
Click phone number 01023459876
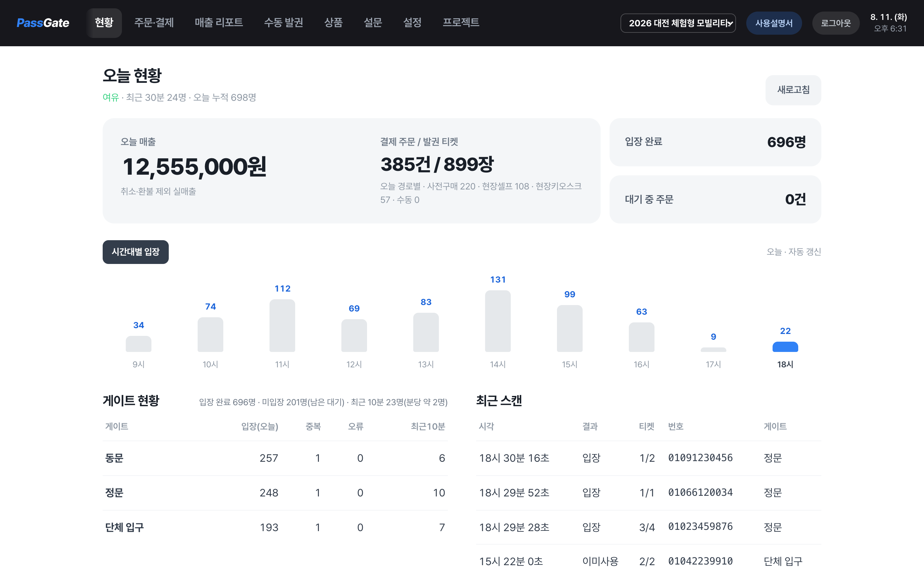click(700, 527)
